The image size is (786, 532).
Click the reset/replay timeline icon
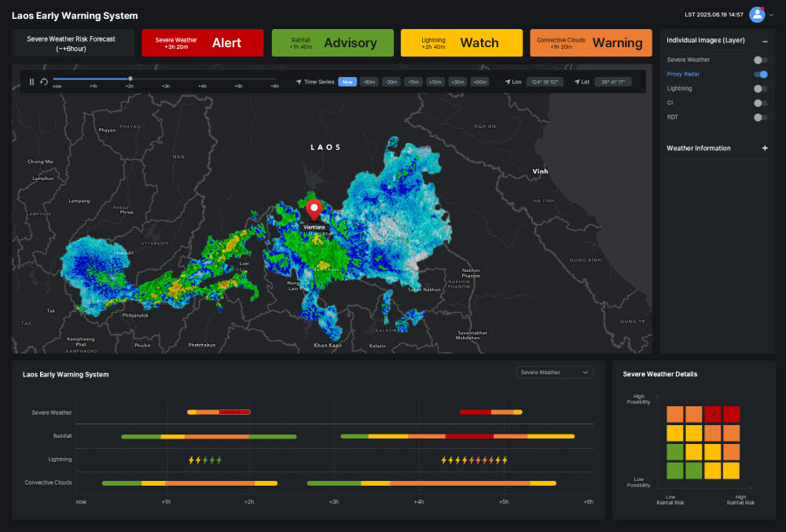pos(44,82)
